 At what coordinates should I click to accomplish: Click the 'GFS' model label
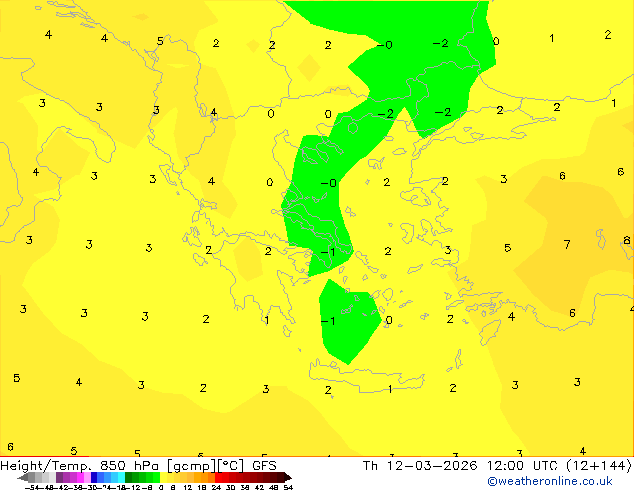pos(264,466)
